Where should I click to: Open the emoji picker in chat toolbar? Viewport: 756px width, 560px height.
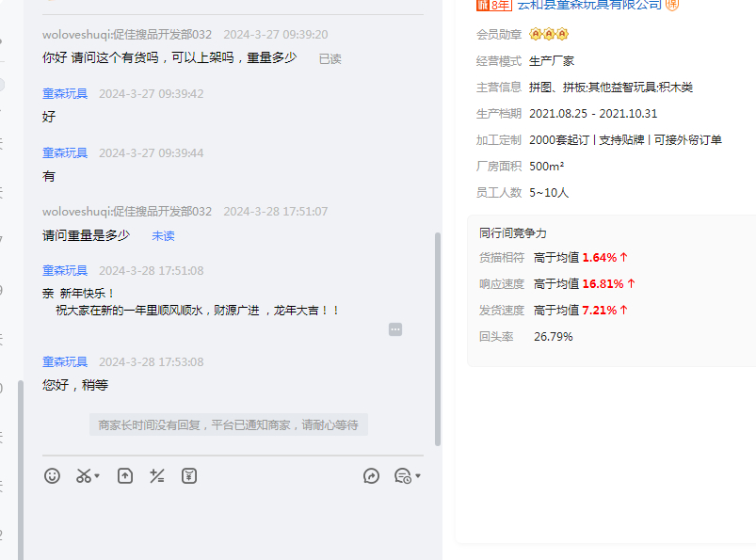tap(53, 476)
